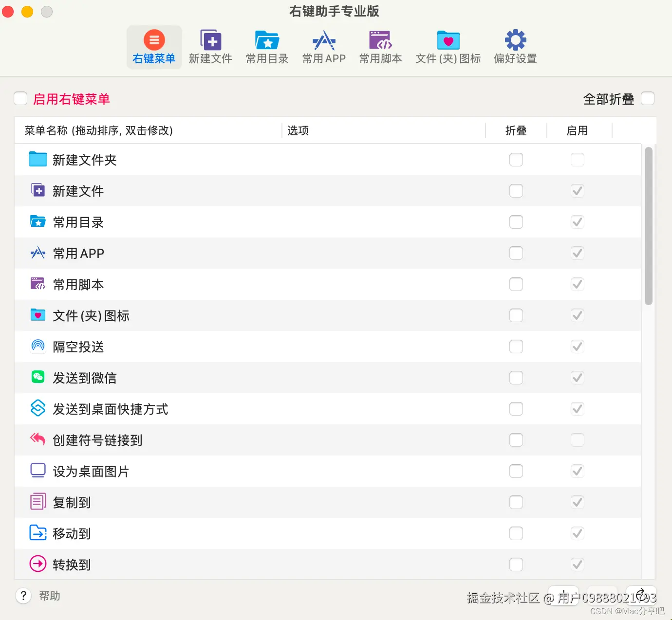Switch to 常用脚本 section
672x620 pixels.
pyautogui.click(x=380, y=46)
